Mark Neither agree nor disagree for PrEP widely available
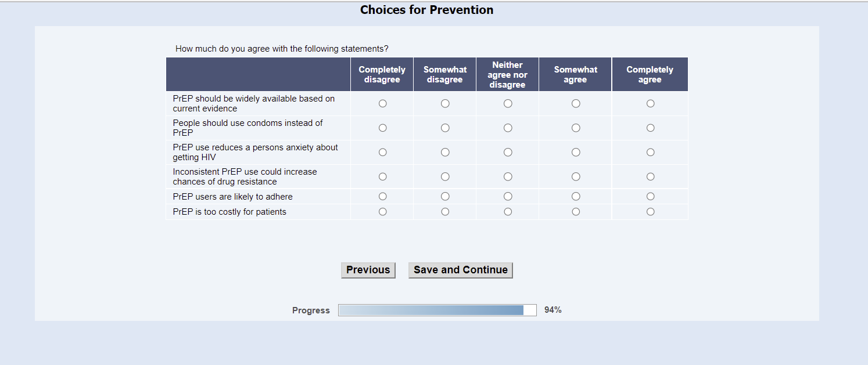 [508, 103]
